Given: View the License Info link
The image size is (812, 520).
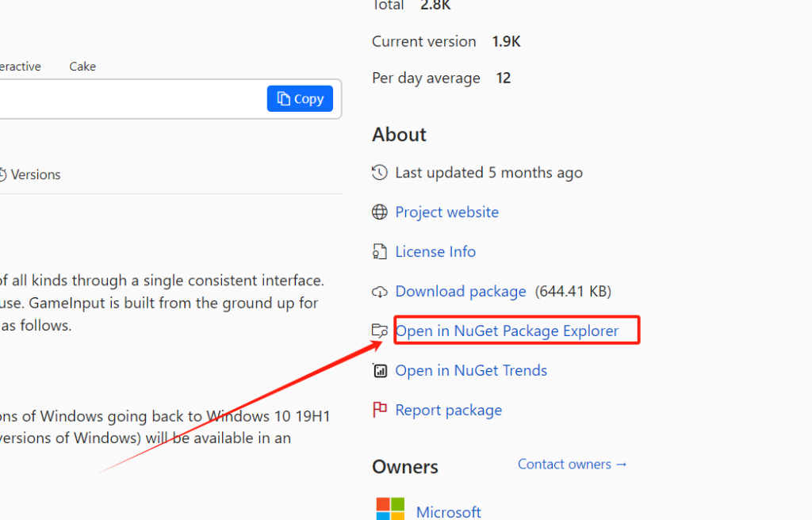Looking at the screenshot, I should pyautogui.click(x=435, y=252).
